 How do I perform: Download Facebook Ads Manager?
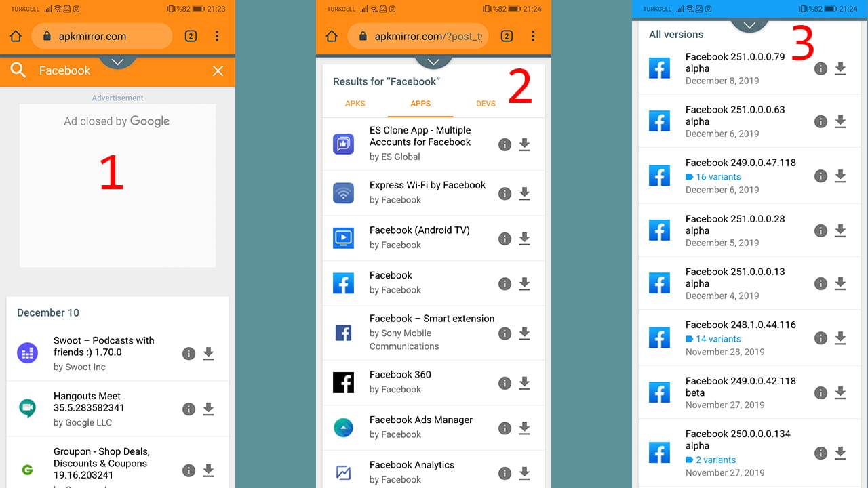tap(524, 428)
